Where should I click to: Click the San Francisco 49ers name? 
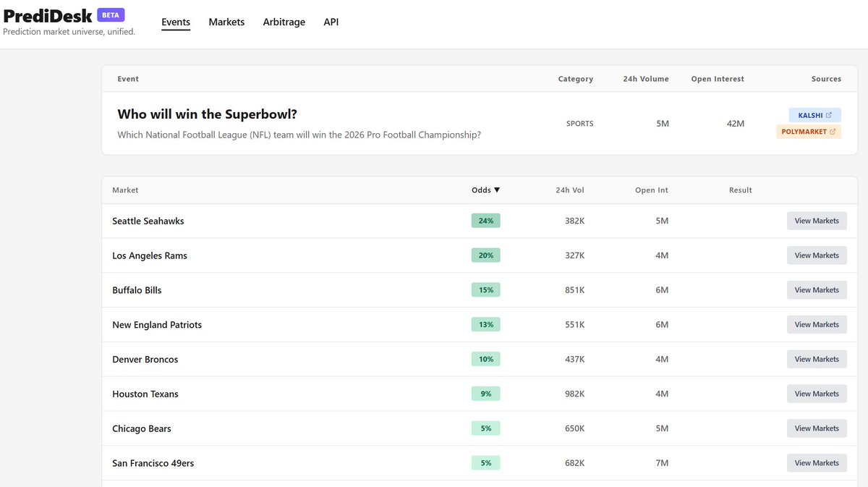(153, 463)
